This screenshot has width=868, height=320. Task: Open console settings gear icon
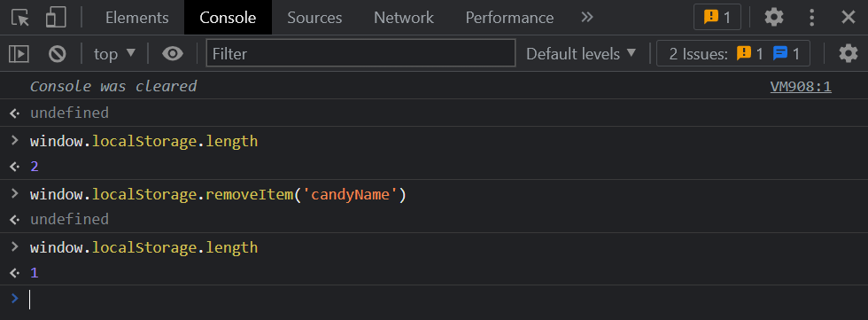point(849,54)
